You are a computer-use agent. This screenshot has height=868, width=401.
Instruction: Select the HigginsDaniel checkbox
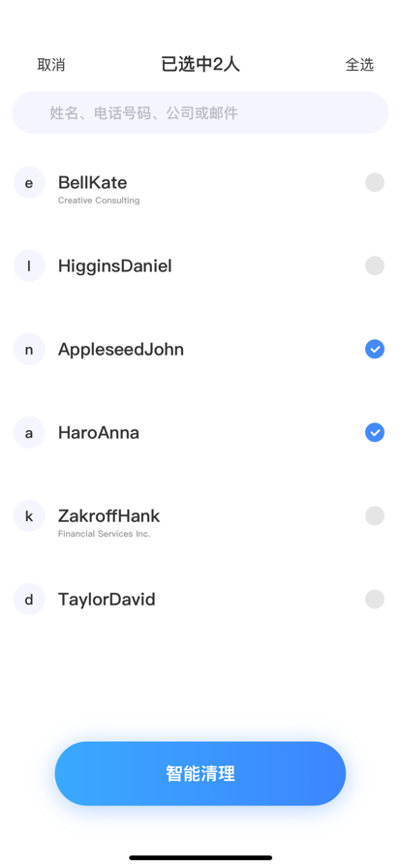(x=375, y=265)
